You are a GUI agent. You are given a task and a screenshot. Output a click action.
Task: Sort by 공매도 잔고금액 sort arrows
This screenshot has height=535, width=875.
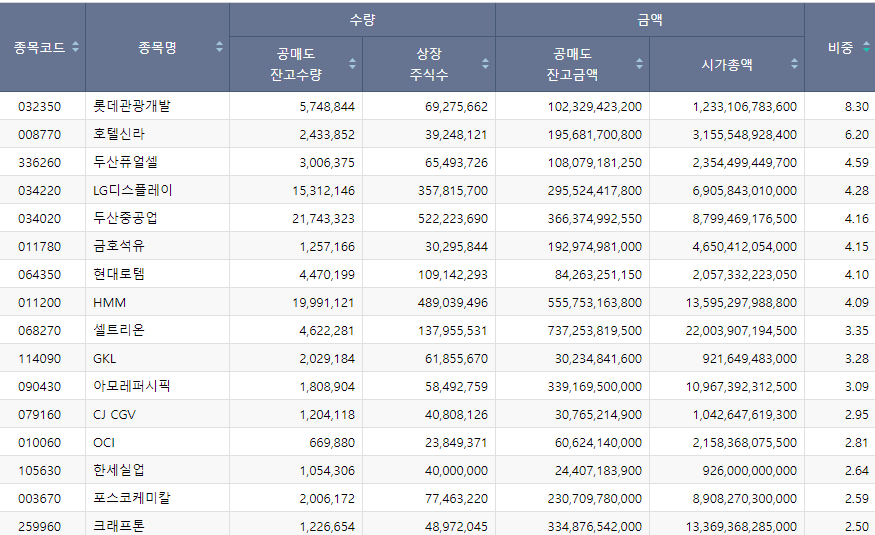coord(640,64)
